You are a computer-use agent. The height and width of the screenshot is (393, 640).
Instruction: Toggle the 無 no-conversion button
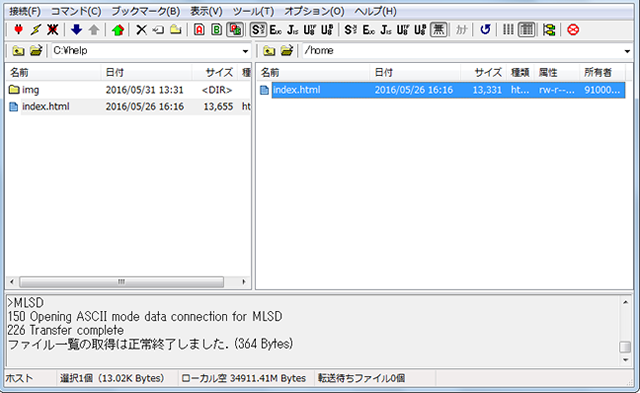[x=438, y=29]
